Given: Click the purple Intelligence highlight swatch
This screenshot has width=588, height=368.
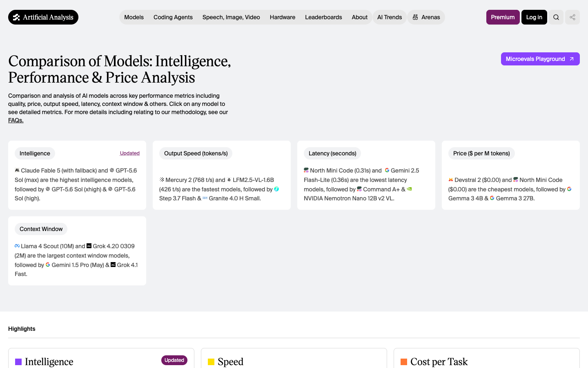Looking at the screenshot, I should coord(18,362).
